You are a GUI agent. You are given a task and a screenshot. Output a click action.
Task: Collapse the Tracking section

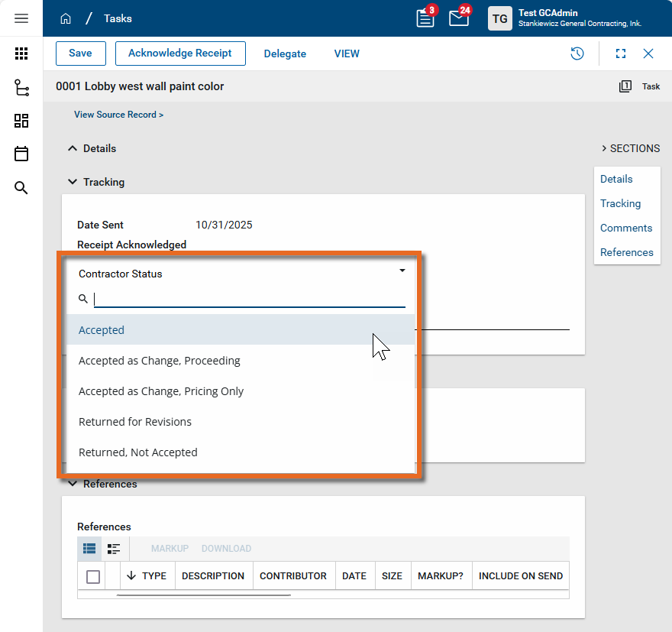pos(73,182)
